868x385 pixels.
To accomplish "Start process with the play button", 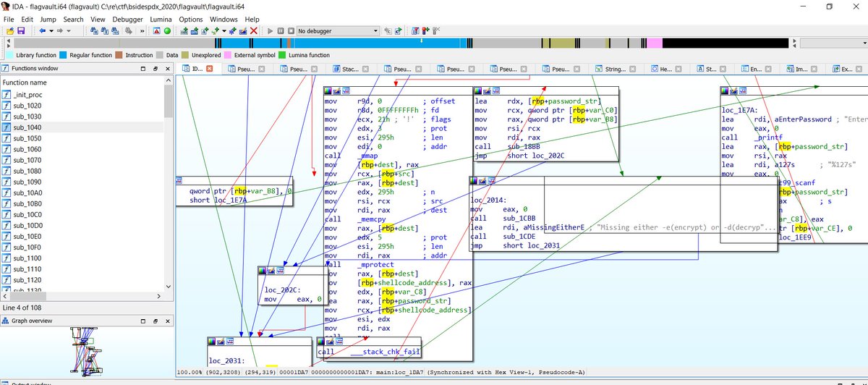I will tap(271, 31).
